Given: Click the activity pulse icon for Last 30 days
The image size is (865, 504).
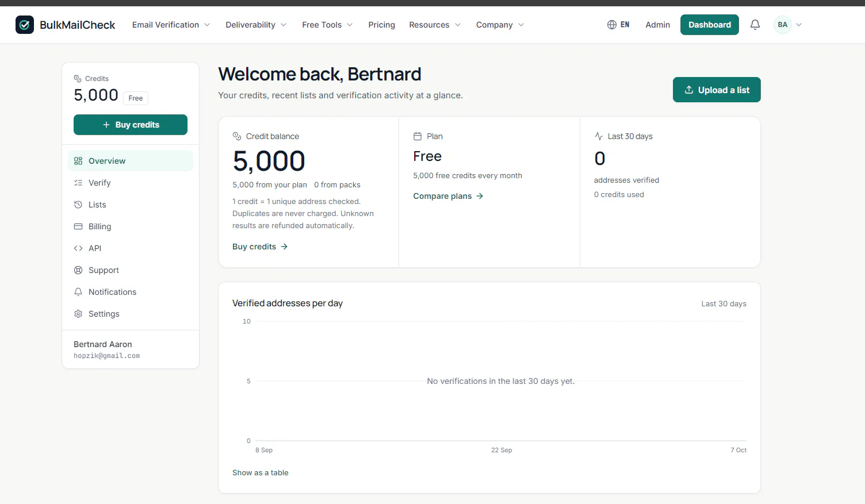Looking at the screenshot, I should tap(599, 136).
